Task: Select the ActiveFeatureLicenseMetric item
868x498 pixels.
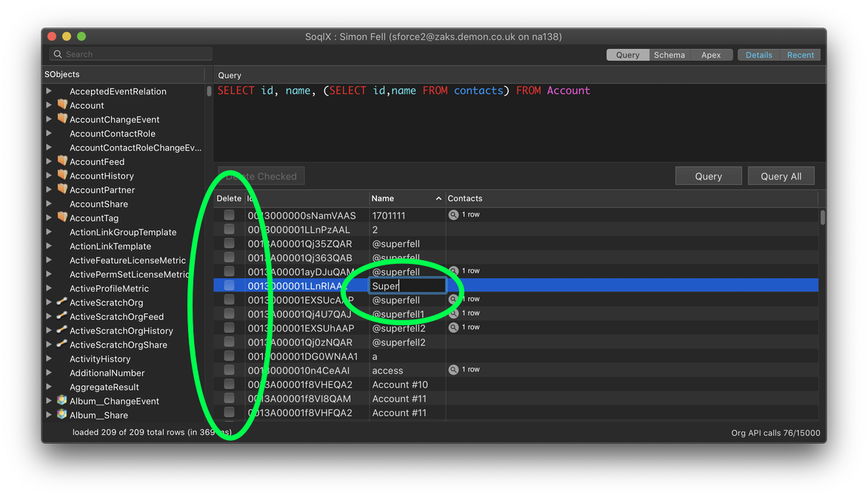Action: coord(128,260)
